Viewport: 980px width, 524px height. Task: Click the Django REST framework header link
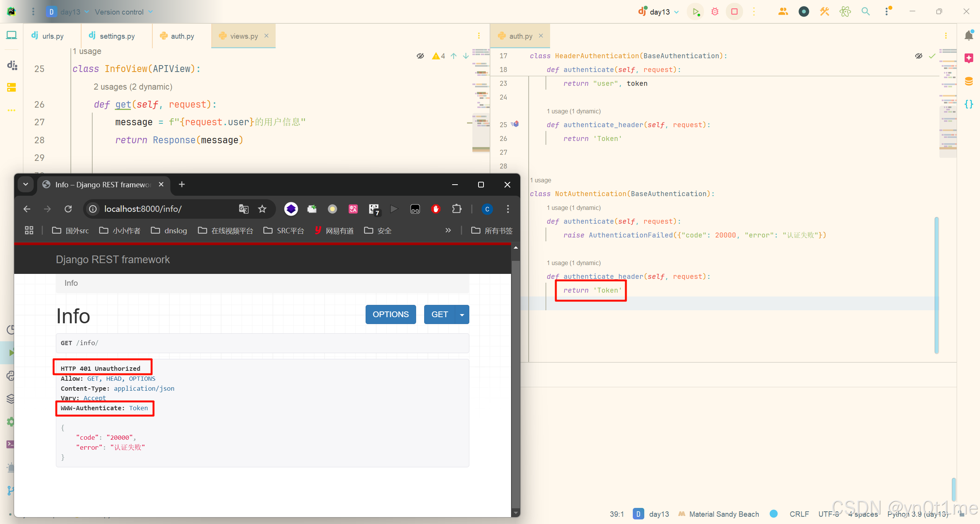click(113, 259)
